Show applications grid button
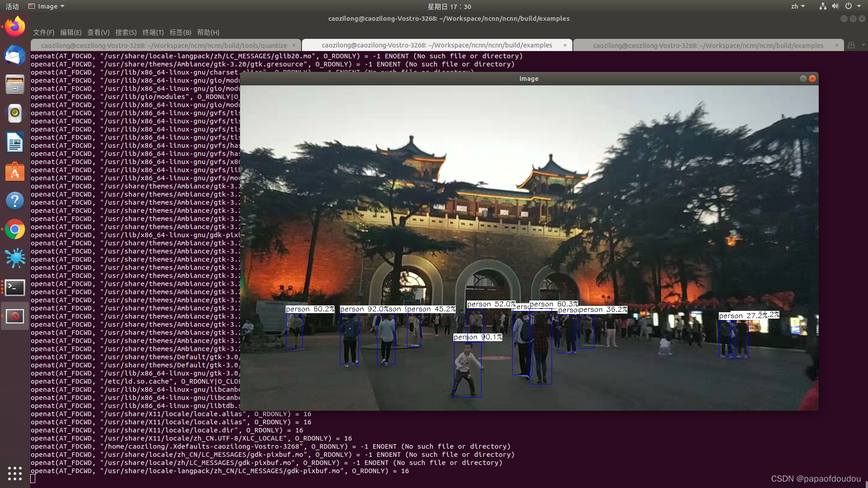Screen dimensions: 868x488 click(x=15, y=473)
